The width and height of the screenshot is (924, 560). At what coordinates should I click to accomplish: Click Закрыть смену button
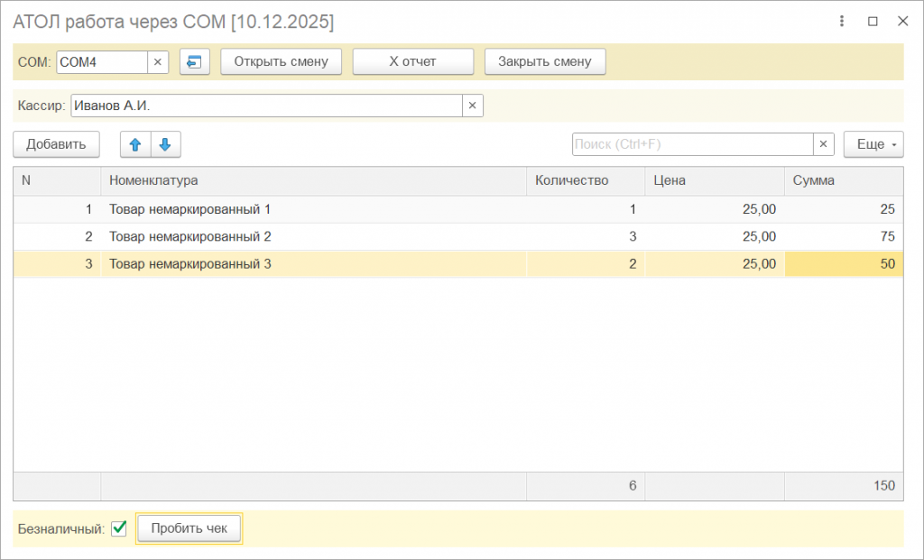pyautogui.click(x=545, y=62)
